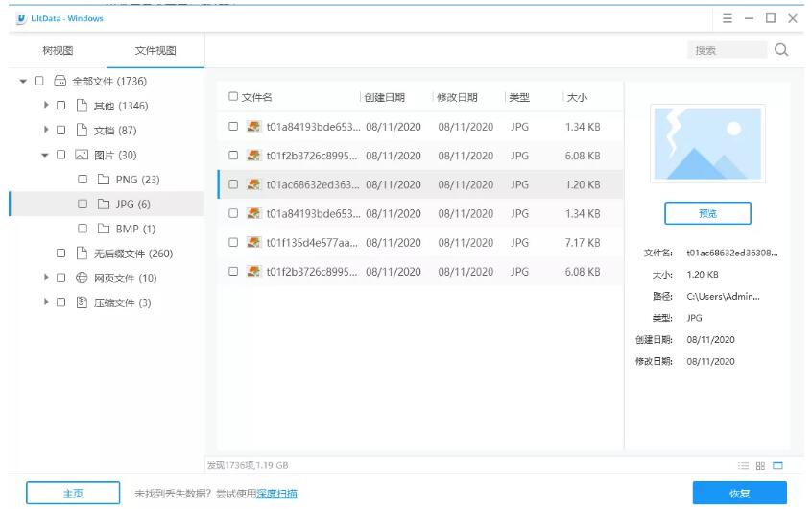The height and width of the screenshot is (509, 812).
Task: Click the 压缩文件 archive icon
Action: click(82, 303)
